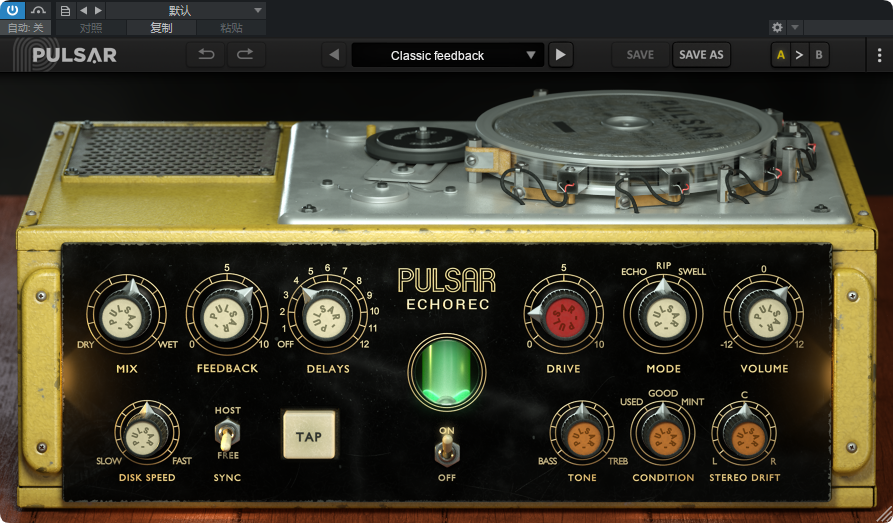This screenshot has height=523, width=893.
Task: Open the Classic feedback preset list
Action: [448, 55]
